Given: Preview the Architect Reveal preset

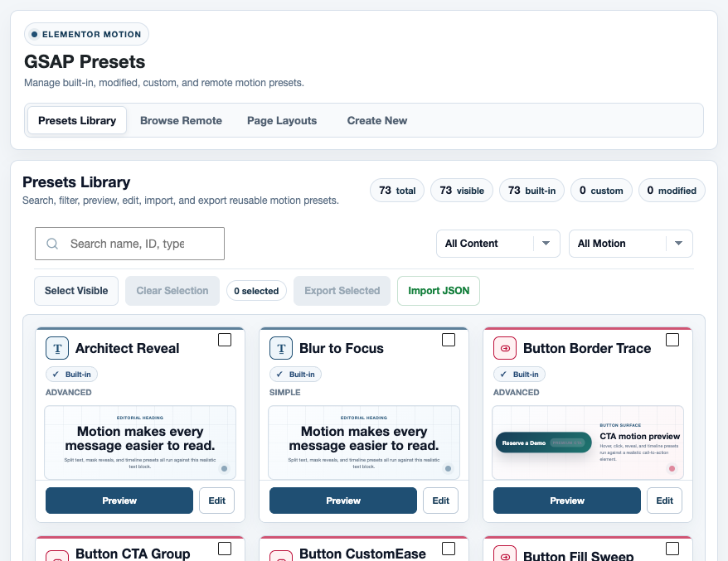Looking at the screenshot, I should click(119, 501).
